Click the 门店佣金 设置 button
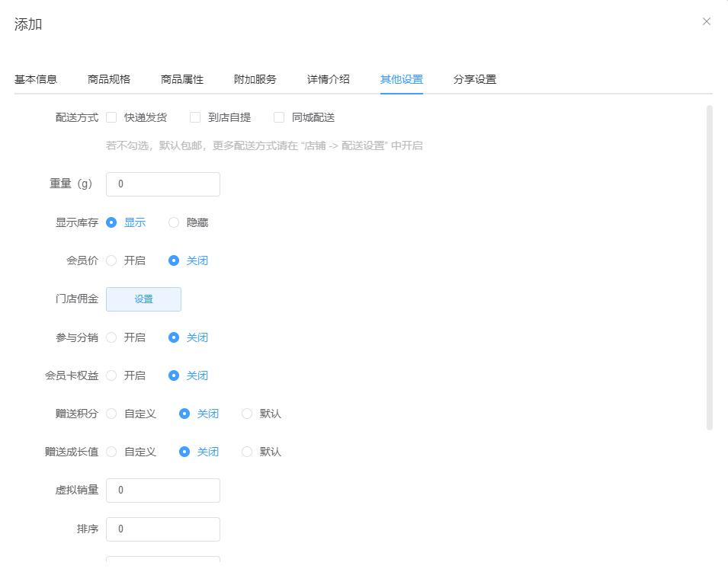The image size is (728, 588). 143,299
